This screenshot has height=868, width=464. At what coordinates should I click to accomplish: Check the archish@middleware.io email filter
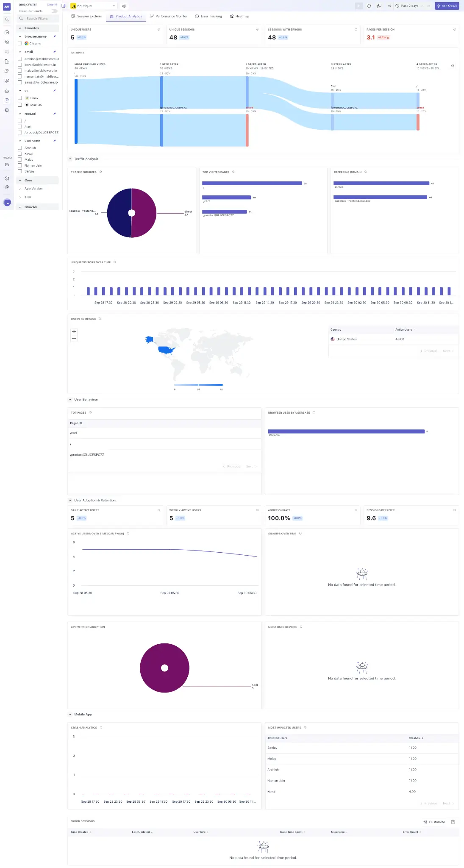click(19, 59)
